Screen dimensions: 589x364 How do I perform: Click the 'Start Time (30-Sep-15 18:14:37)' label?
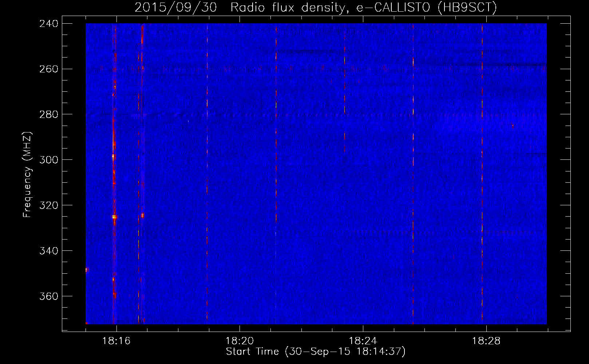pyautogui.click(x=316, y=352)
